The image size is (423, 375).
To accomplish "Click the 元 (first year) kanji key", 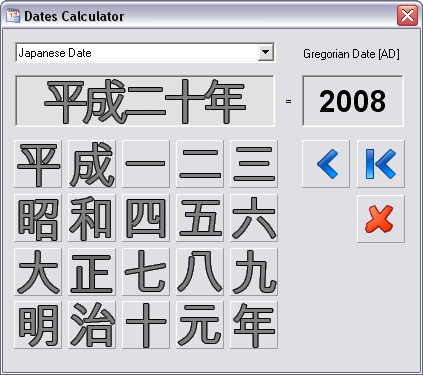I will [x=200, y=325].
